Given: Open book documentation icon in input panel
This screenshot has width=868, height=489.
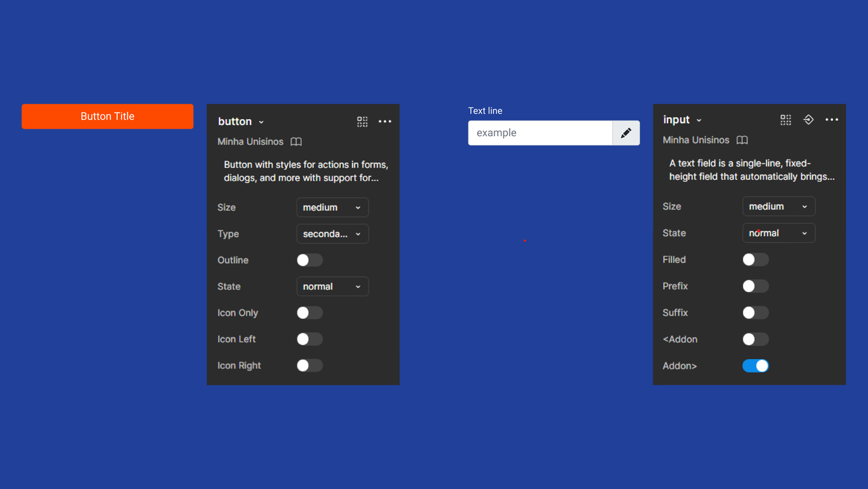Looking at the screenshot, I should tap(742, 140).
